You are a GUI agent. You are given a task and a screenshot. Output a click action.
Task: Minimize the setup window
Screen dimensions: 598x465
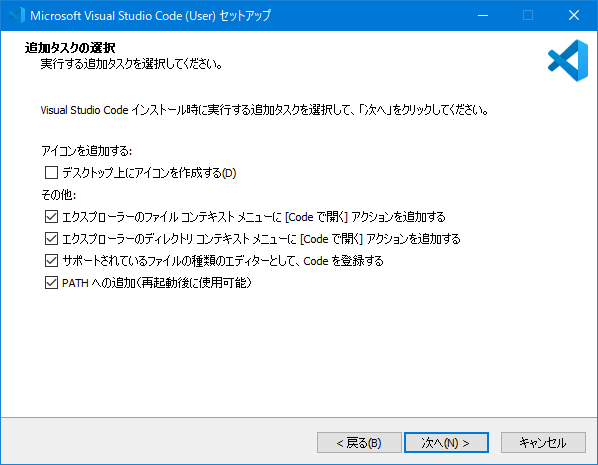(x=483, y=15)
